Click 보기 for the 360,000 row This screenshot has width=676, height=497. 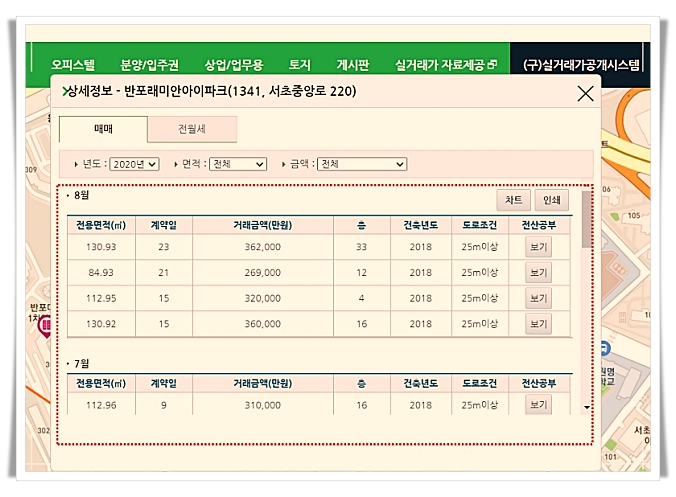(x=538, y=324)
